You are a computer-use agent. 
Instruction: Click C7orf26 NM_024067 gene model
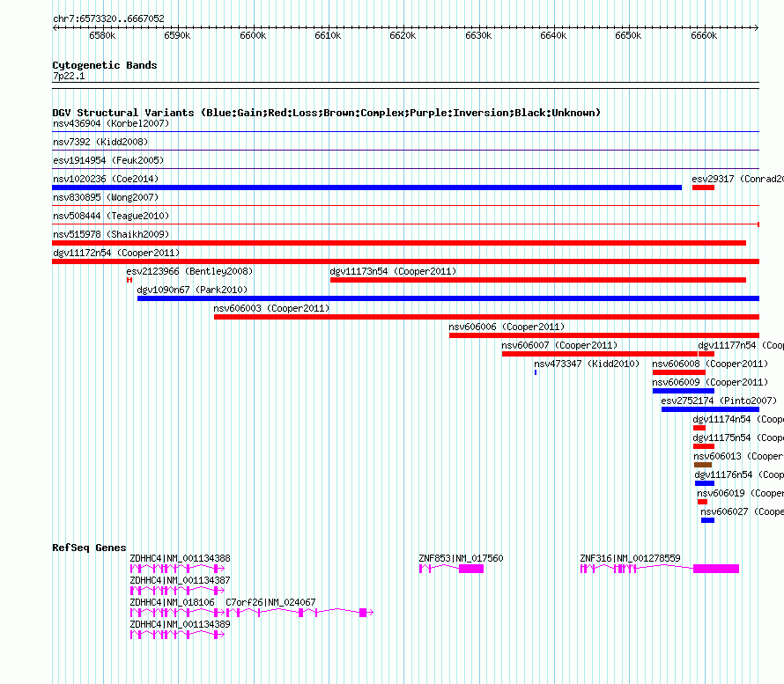pyautogui.click(x=300, y=613)
